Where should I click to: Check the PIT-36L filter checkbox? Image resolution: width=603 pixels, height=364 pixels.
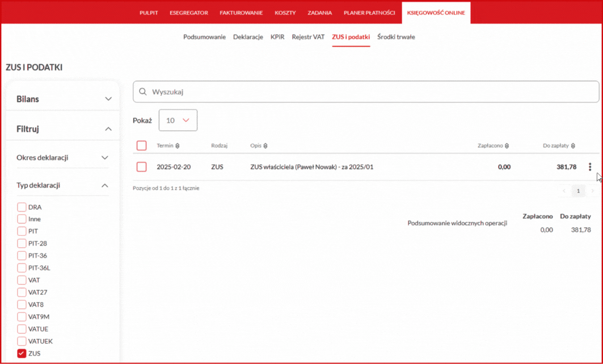[22, 268]
